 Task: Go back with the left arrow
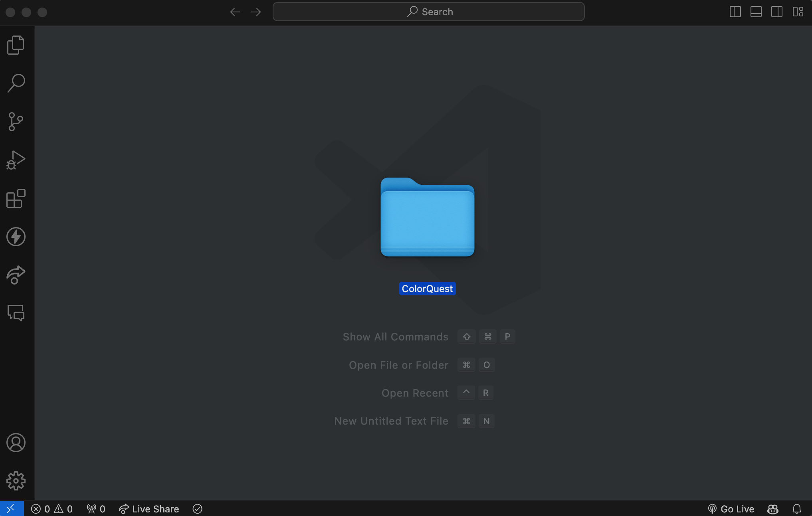pos(235,12)
